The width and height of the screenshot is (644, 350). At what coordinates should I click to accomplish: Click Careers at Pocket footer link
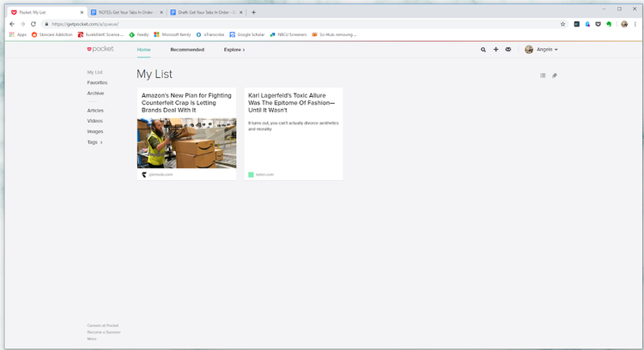tap(103, 325)
